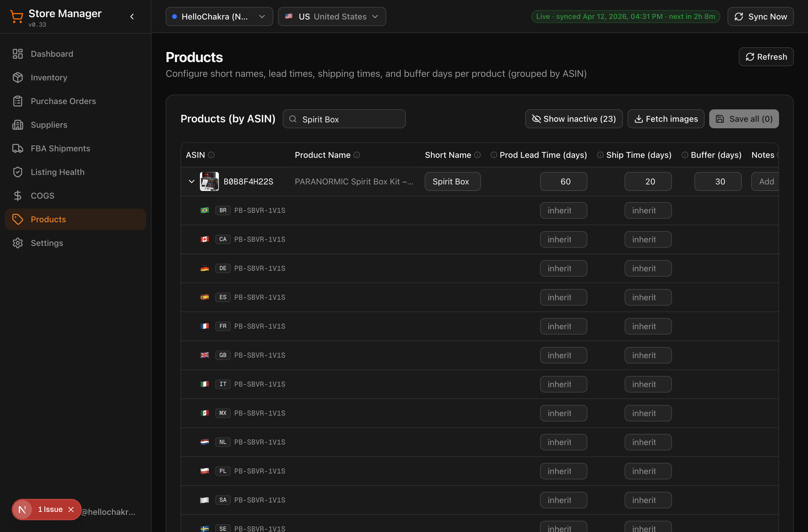Viewport: 808px width, 532px height.
Task: Click the Suppliers building icon
Action: tap(18, 124)
